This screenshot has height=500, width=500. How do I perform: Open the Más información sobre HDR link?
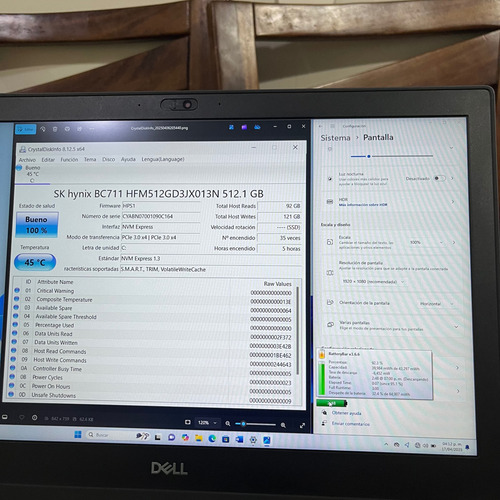pyautogui.click(x=363, y=205)
